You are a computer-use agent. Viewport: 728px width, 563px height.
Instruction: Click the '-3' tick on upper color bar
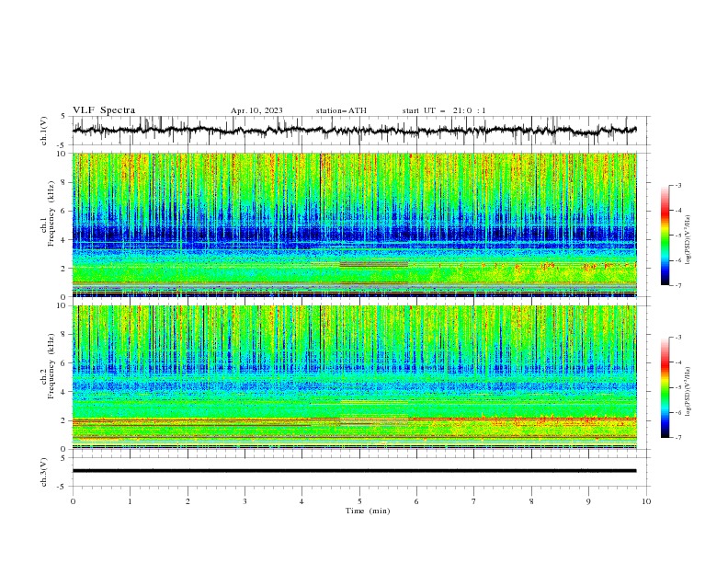click(678, 185)
